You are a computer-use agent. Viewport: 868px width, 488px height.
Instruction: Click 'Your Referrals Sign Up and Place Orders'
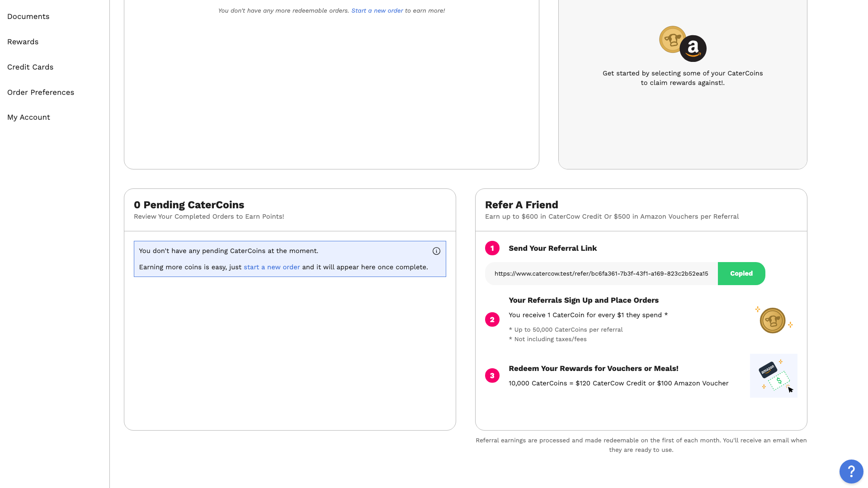pyautogui.click(x=584, y=300)
